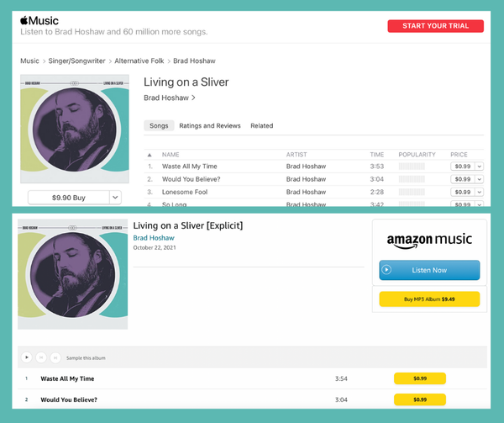Click artist Brad Hoshaw in Lonesome Fool row

tap(306, 192)
